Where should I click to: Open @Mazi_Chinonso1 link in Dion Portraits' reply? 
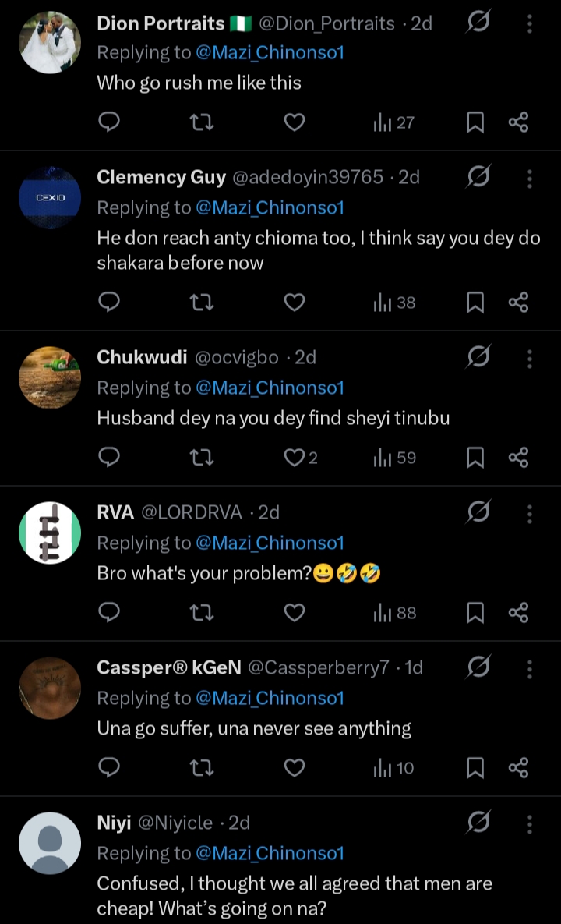270,53
